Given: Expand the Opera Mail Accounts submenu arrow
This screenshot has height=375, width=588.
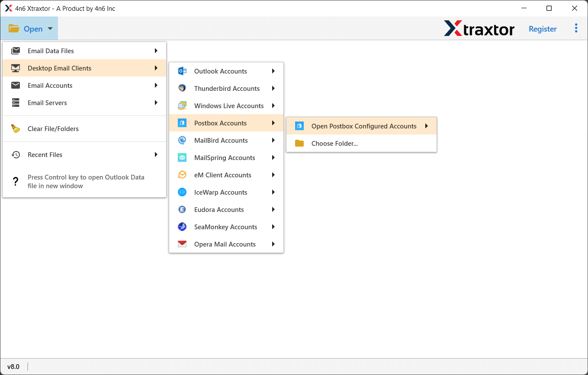Looking at the screenshot, I should point(273,244).
